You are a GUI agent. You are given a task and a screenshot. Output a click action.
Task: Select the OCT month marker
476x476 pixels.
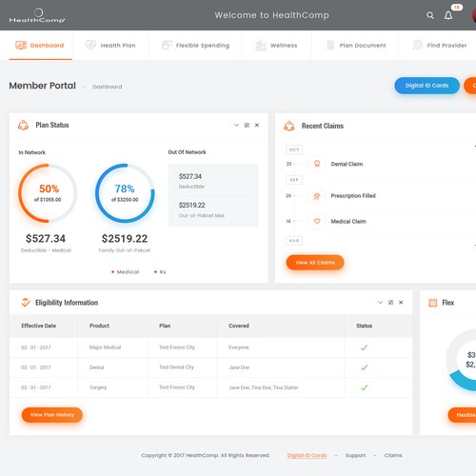pos(294,149)
